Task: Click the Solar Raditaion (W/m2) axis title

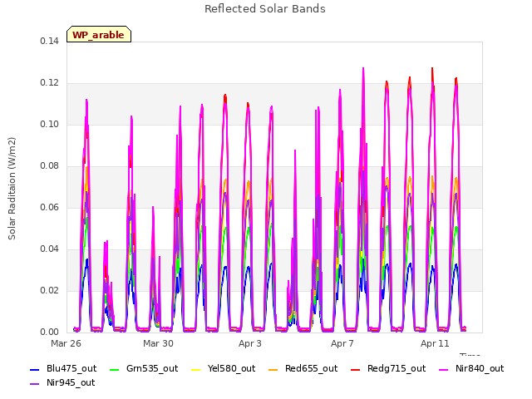Action: coord(12,189)
